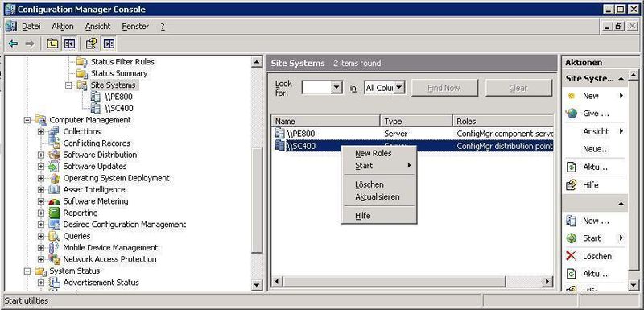Click the \\PE800 server icon in the tree
This screenshot has height=310, width=644.
point(95,97)
